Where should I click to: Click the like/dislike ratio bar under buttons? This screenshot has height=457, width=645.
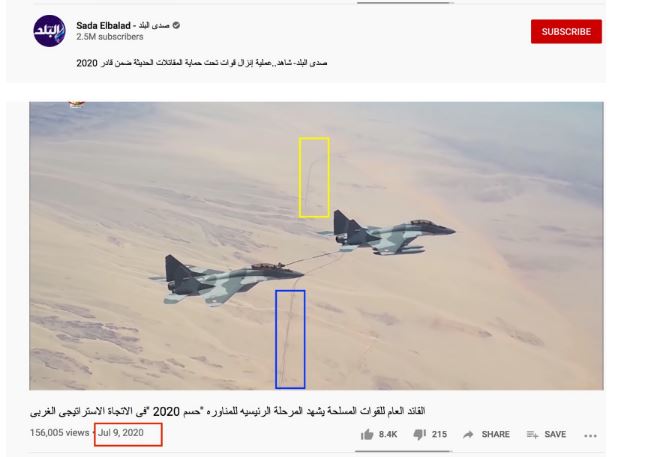tap(403, 451)
